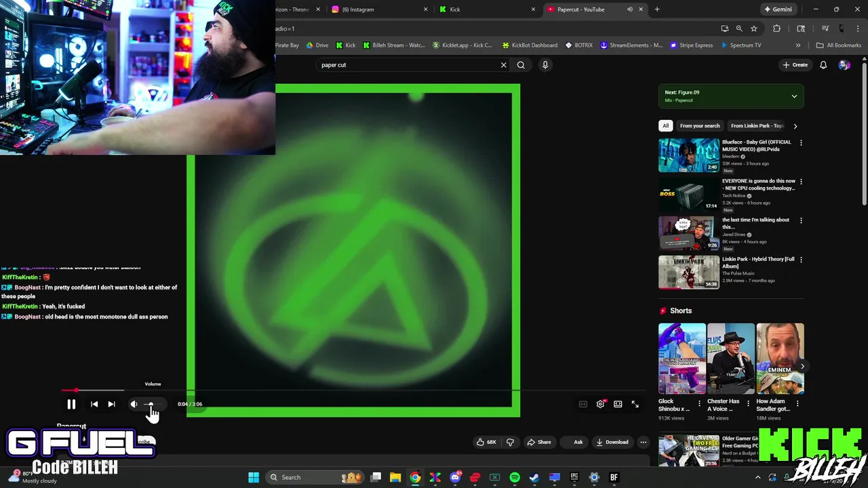
Task: Download the Papercut video
Action: 612,442
